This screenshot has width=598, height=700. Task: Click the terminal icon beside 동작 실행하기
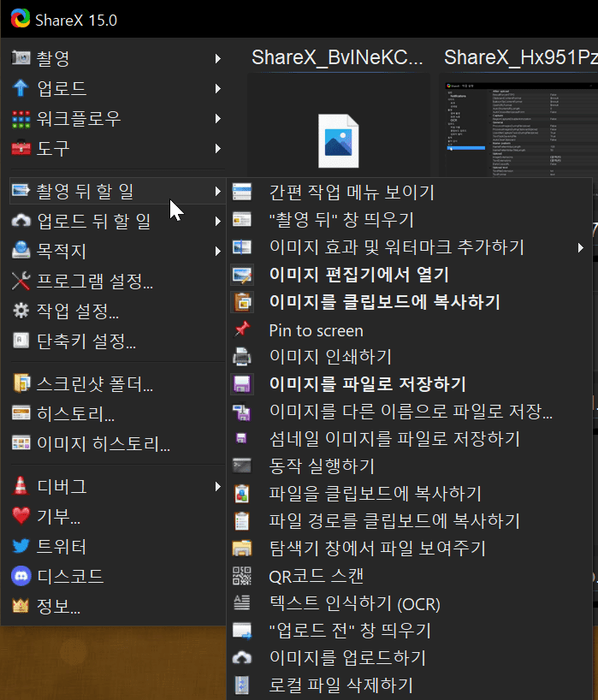[242, 466]
